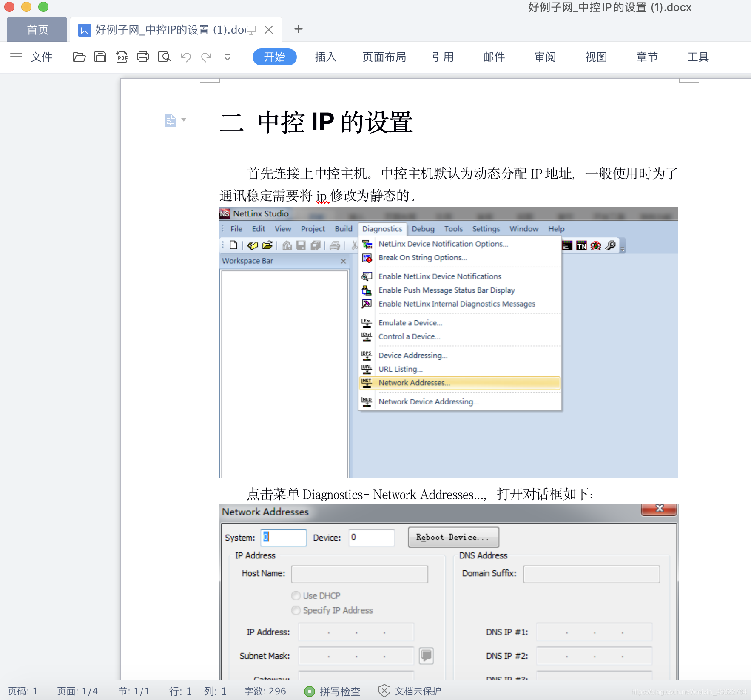The width and height of the screenshot is (751, 700).
Task: Click the Host Name input field
Action: (360, 574)
